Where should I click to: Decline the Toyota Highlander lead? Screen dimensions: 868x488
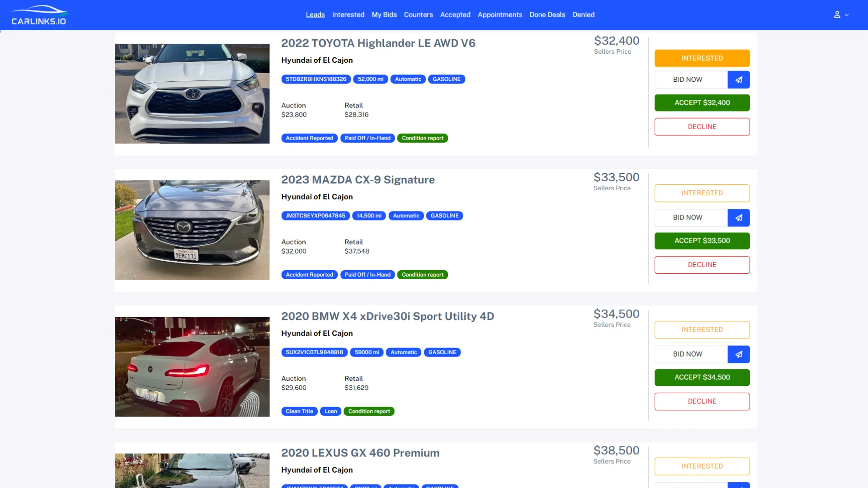[x=702, y=127]
